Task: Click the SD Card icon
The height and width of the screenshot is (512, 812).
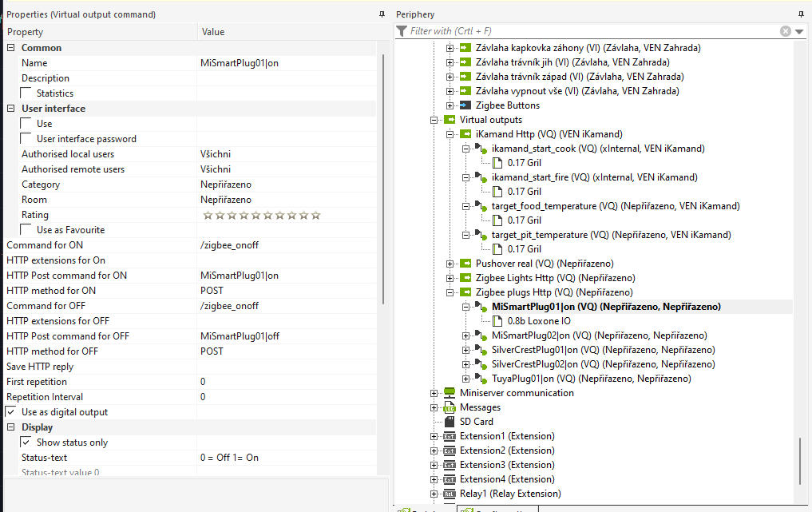Action: pos(450,422)
